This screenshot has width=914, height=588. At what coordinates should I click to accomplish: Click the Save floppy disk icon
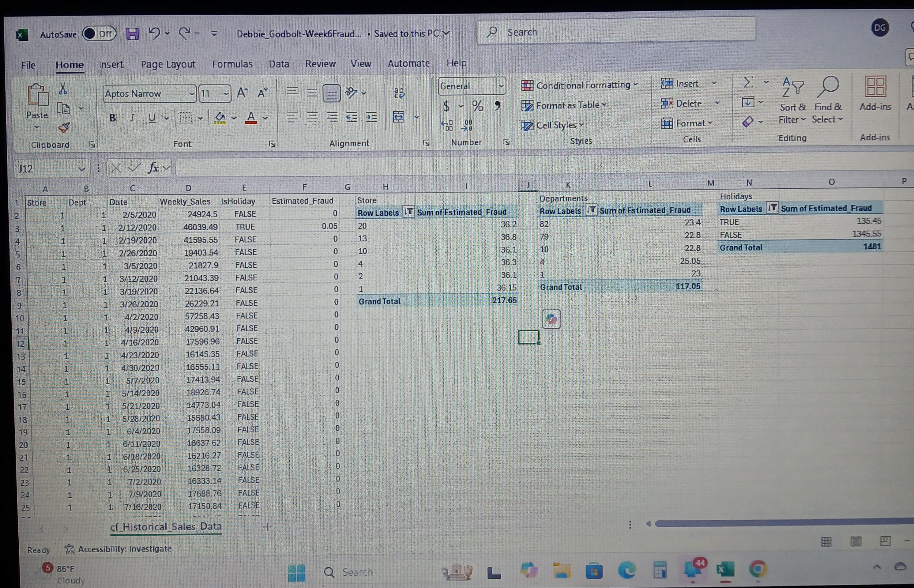click(x=133, y=34)
